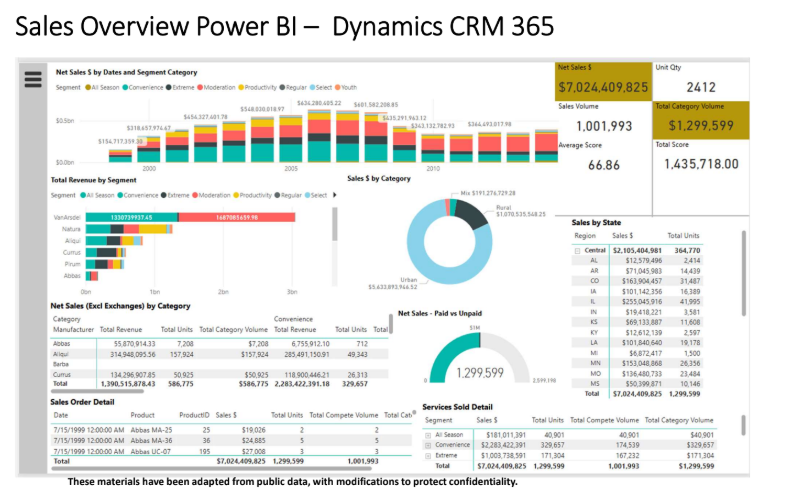Expand the Convenience row in Services Sold Detail
The image size is (786, 501).
(x=427, y=445)
